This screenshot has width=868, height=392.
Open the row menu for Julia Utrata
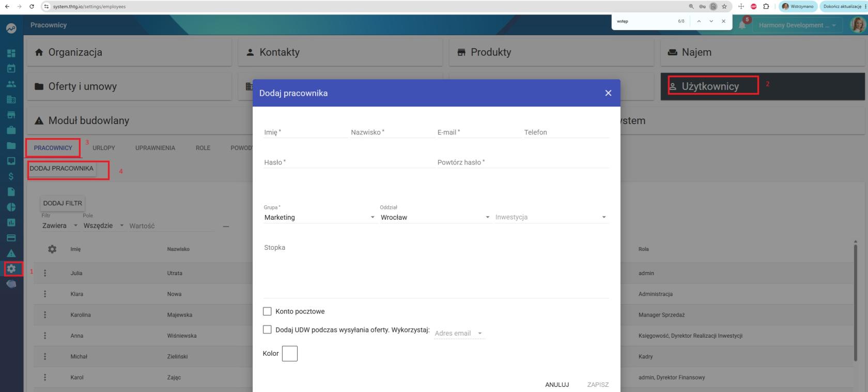[45, 273]
